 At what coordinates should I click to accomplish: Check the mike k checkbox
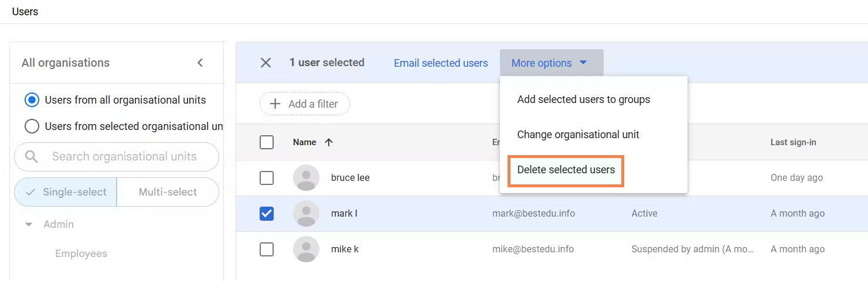[x=267, y=249]
